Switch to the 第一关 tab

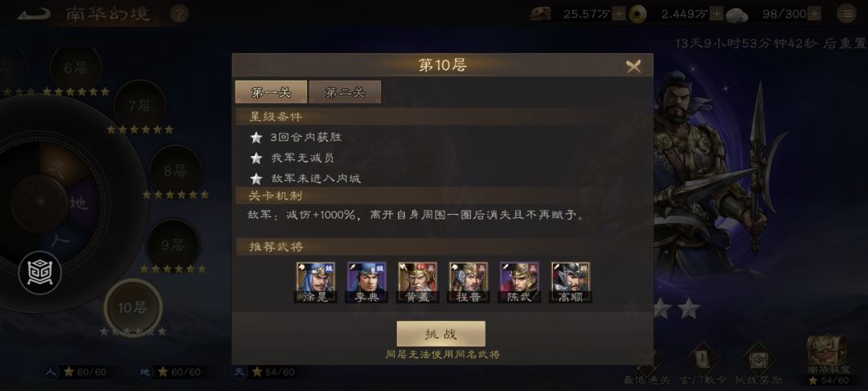pyautogui.click(x=272, y=92)
